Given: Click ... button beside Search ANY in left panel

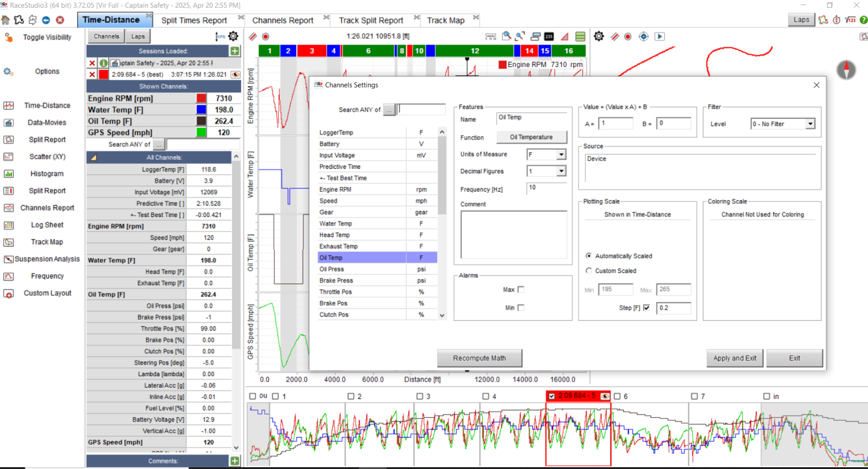Looking at the screenshot, I should click(159, 144).
